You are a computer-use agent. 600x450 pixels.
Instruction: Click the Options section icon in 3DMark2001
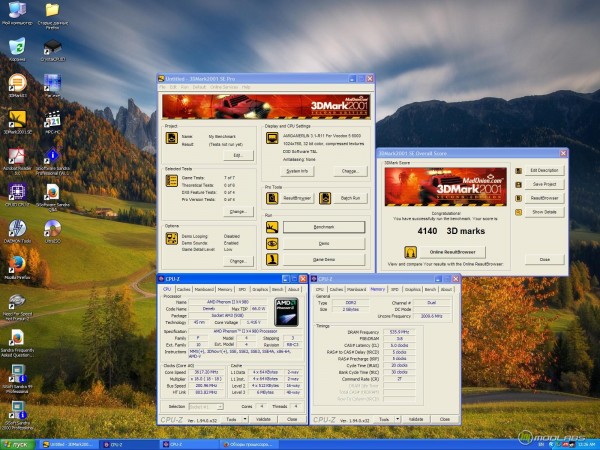[172, 238]
